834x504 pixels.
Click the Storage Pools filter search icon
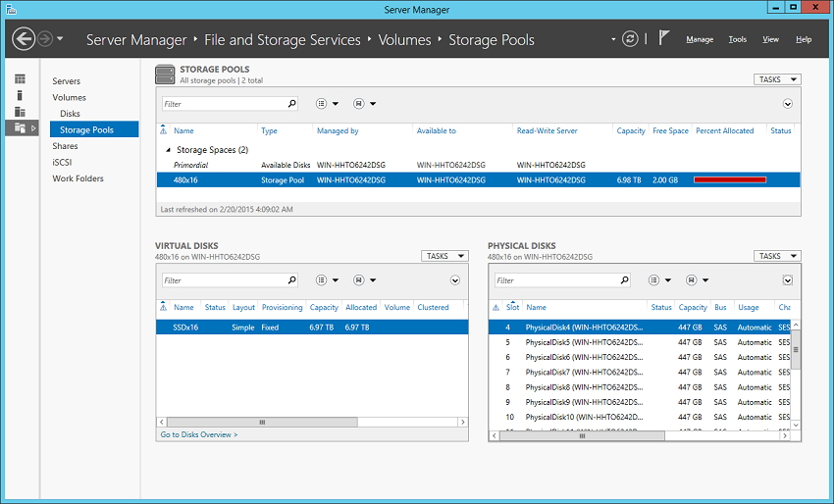292,104
